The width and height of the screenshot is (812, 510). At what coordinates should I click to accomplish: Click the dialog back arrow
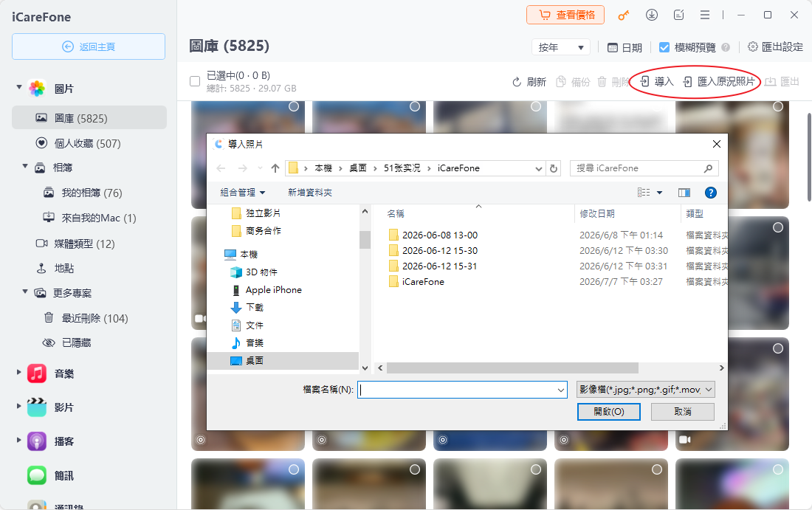(x=221, y=168)
